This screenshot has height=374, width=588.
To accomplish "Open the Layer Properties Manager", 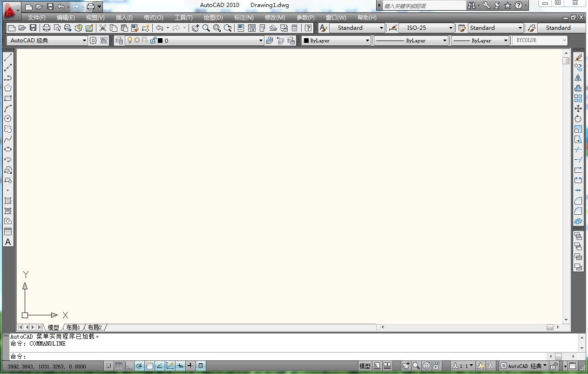I will (119, 41).
